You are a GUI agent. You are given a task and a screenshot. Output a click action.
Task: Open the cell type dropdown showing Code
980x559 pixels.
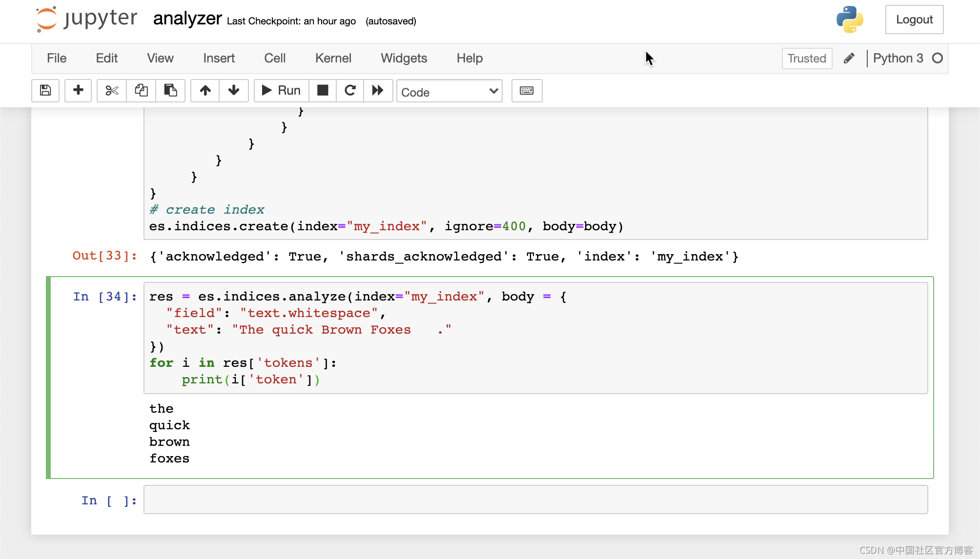click(449, 91)
